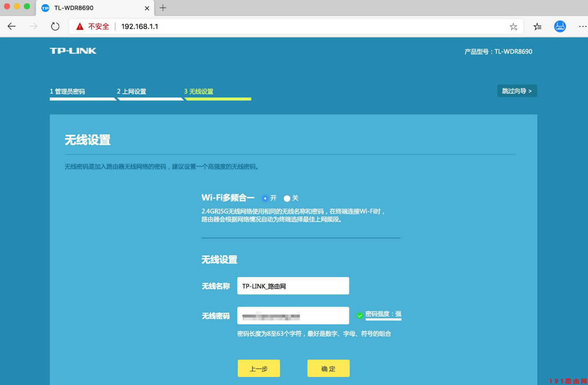The width and height of the screenshot is (588, 385).
Task: Open the browser ellipsis menu
Action: [x=582, y=26]
